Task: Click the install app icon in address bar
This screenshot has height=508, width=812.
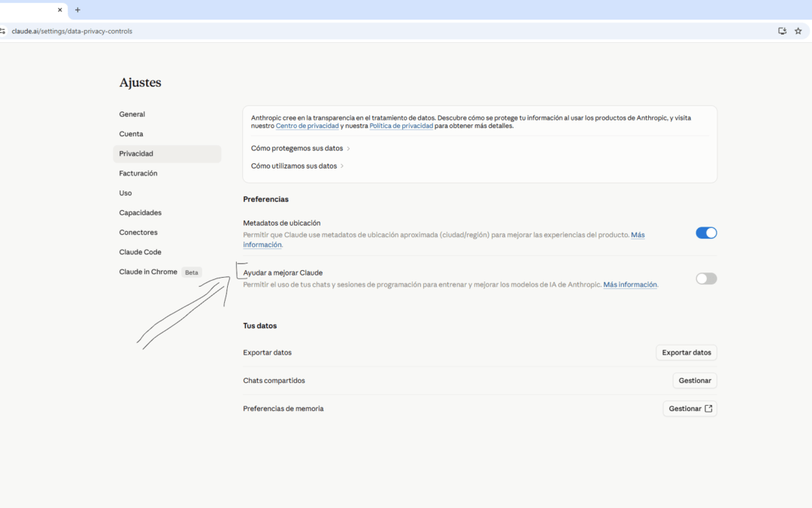Action: point(783,31)
